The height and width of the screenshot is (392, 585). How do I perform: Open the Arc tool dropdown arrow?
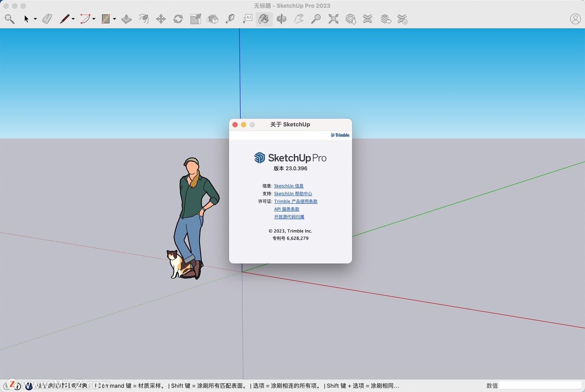coord(94,19)
